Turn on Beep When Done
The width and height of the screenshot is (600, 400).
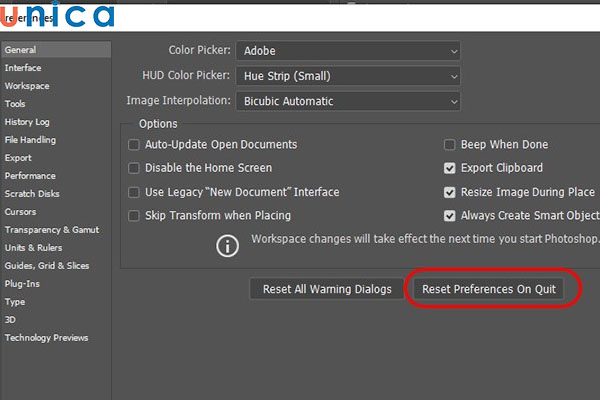click(450, 145)
